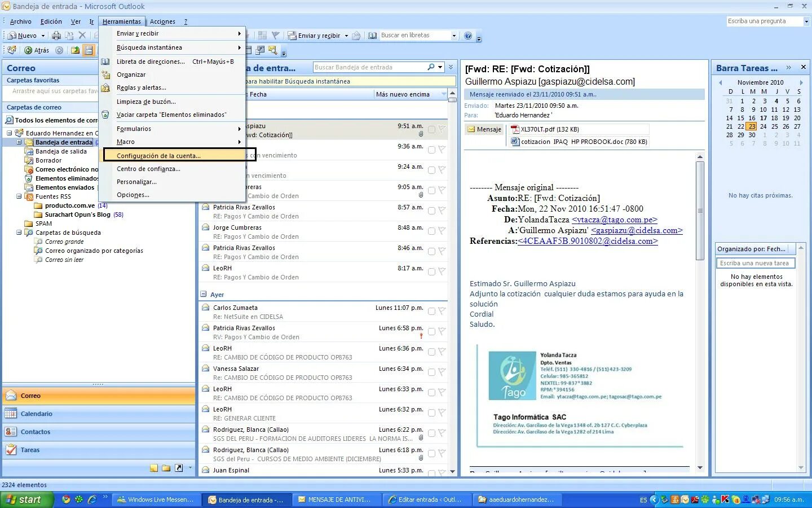Open the Contactos navigation button

click(99, 432)
